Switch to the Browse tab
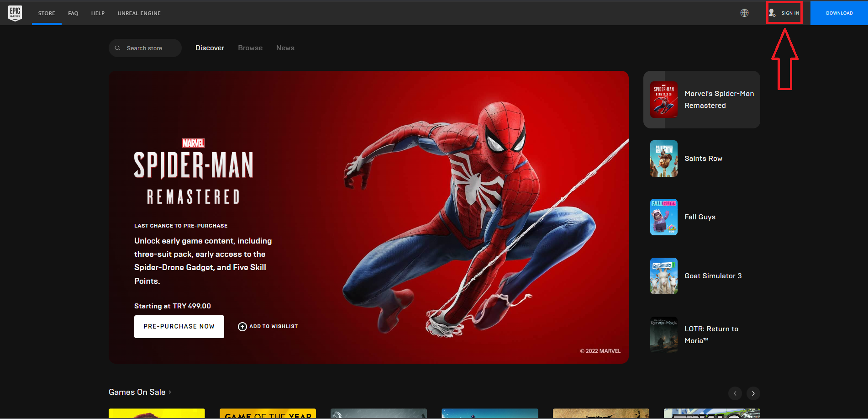 tap(250, 48)
